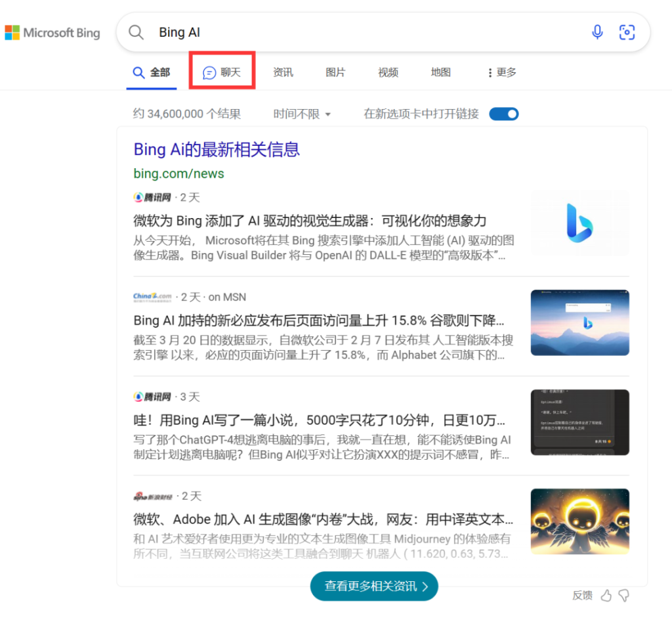Toggle 在新选项卡中打开链接 switch

pyautogui.click(x=504, y=114)
